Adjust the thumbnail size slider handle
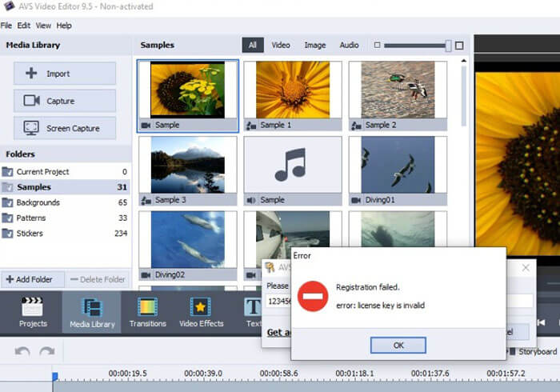This screenshot has height=392, width=560. 448,46
